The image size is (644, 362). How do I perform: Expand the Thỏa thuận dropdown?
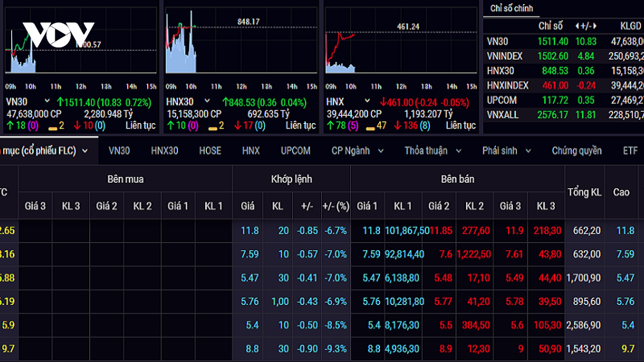pyautogui.click(x=458, y=151)
